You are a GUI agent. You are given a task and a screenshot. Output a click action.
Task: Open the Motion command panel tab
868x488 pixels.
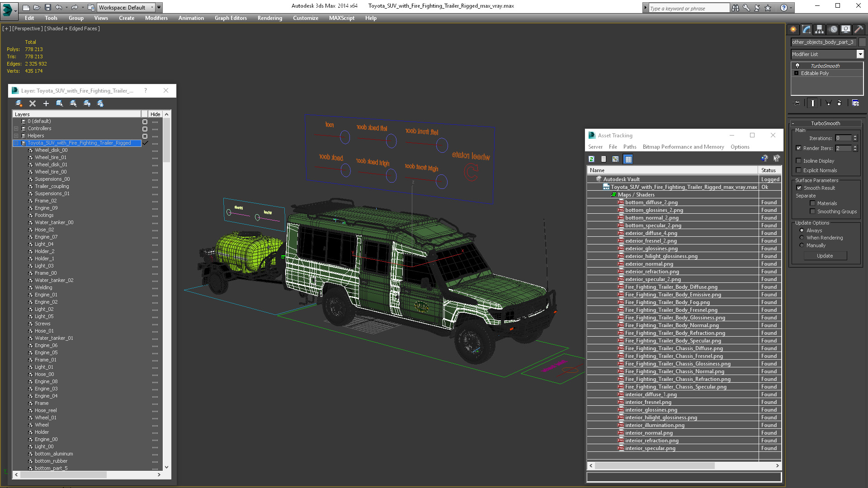point(833,29)
